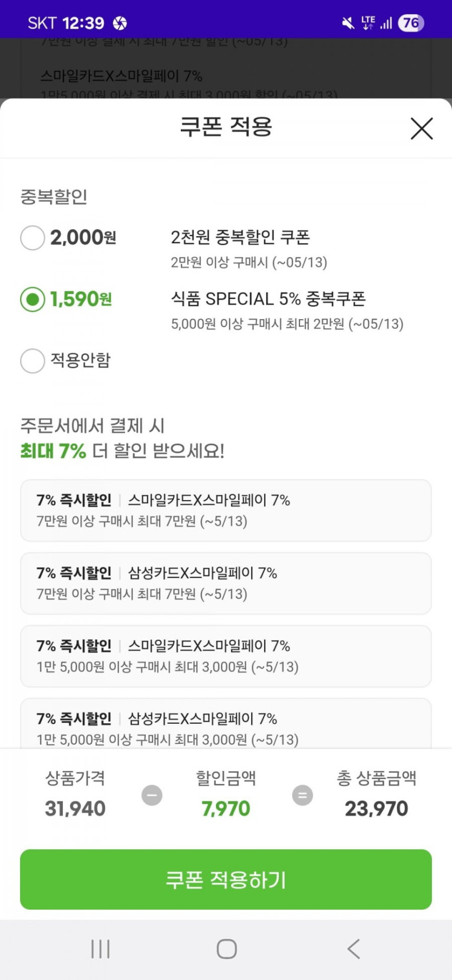The width and height of the screenshot is (452, 980).
Task: Tap the LTE signal status icon
Action: pos(369,23)
